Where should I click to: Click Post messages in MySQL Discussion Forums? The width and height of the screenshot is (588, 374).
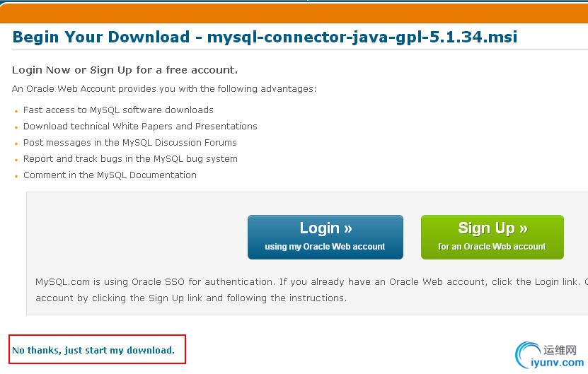130,142
